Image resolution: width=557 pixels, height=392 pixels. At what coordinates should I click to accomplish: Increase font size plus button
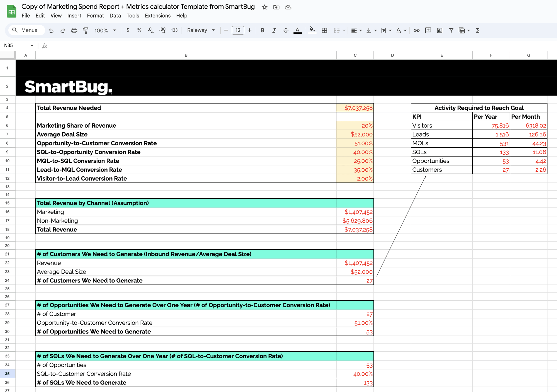250,30
